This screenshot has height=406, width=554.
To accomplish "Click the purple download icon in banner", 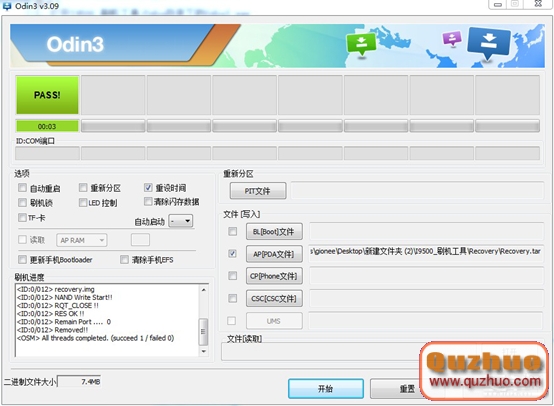I will click(452, 38).
